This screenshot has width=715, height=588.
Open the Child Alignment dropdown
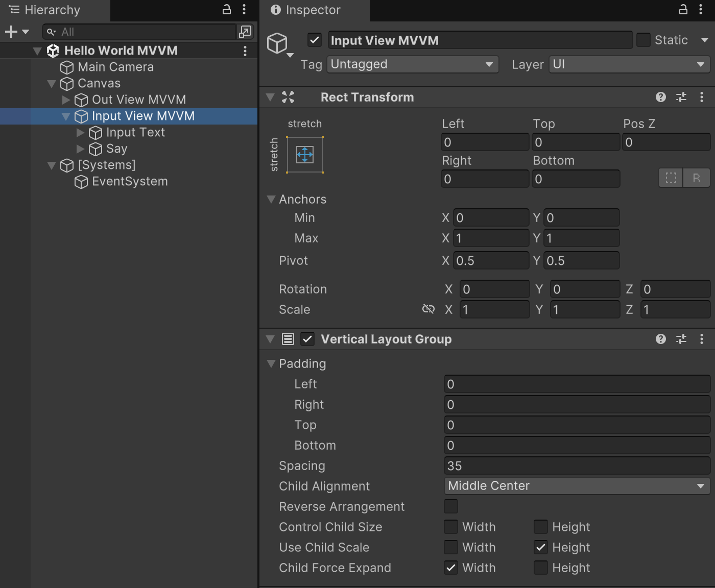pos(576,485)
